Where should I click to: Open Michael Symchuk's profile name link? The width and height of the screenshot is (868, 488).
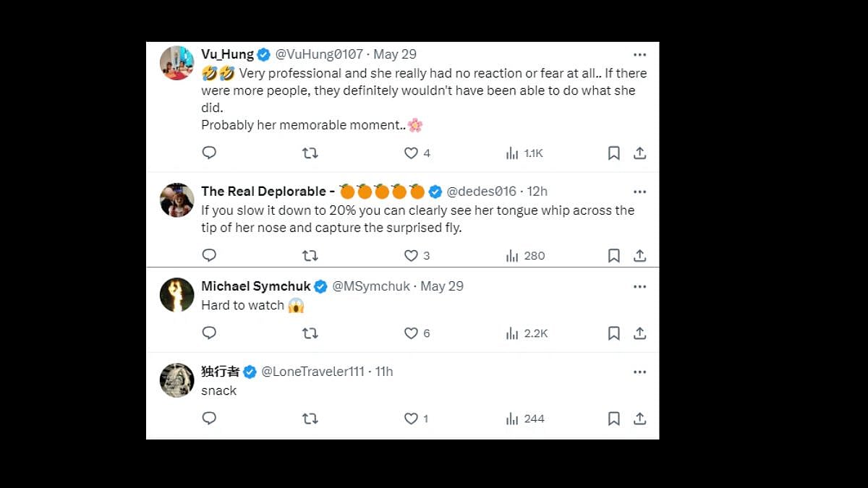coord(256,286)
